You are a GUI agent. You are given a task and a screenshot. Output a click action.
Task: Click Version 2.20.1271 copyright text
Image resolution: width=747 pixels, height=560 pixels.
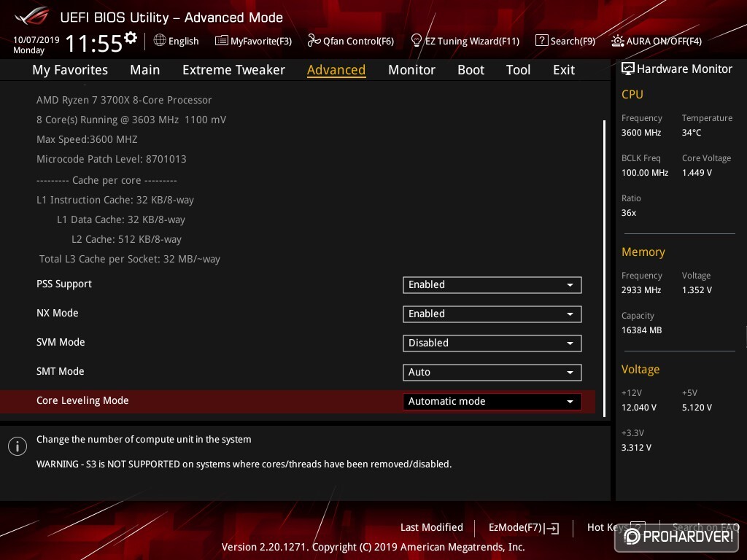coord(373,547)
